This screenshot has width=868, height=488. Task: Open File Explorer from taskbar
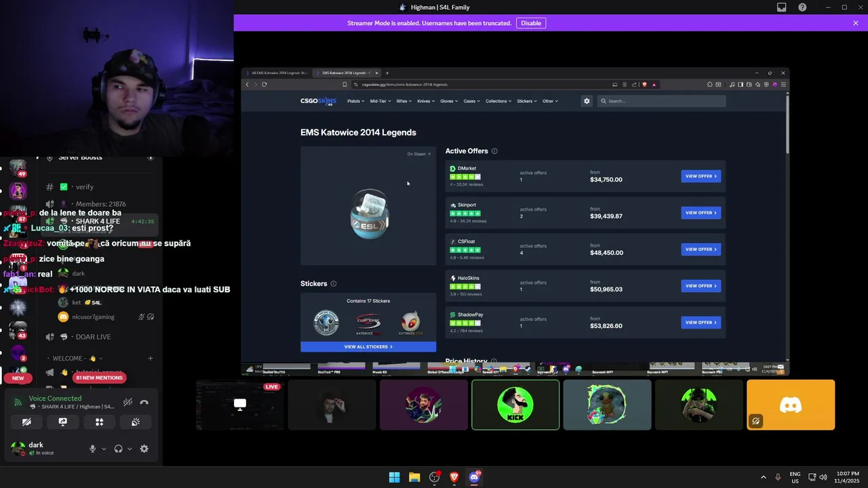[x=414, y=477]
